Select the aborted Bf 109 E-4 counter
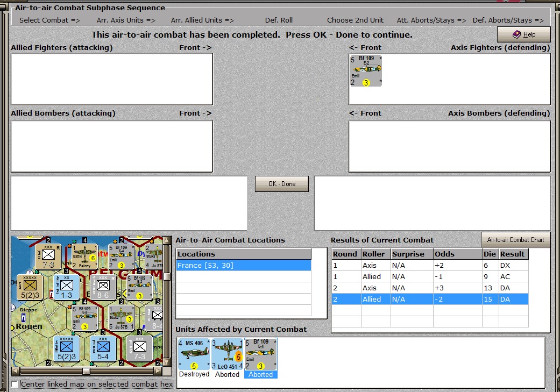 [x=261, y=354]
